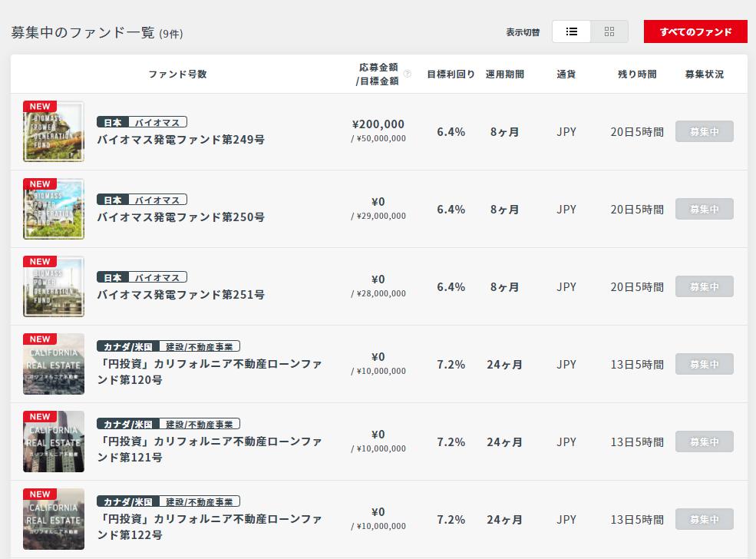The width and height of the screenshot is (756, 559).
Task: Click JPY currency of fund 249号
Action: [566, 132]
